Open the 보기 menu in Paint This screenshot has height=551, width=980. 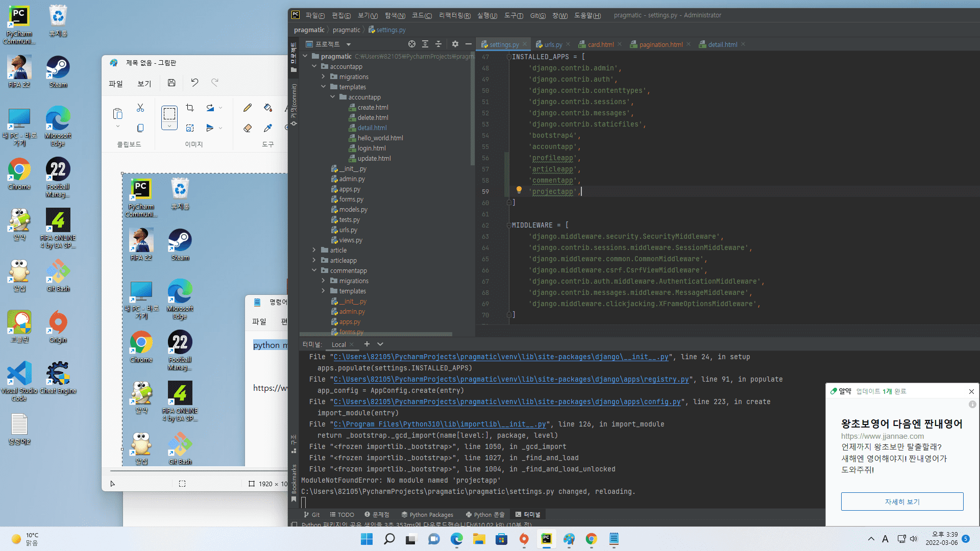144,83
